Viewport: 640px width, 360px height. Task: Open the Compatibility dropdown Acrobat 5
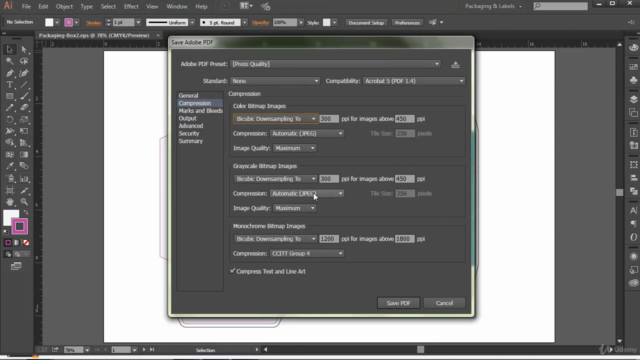414,81
